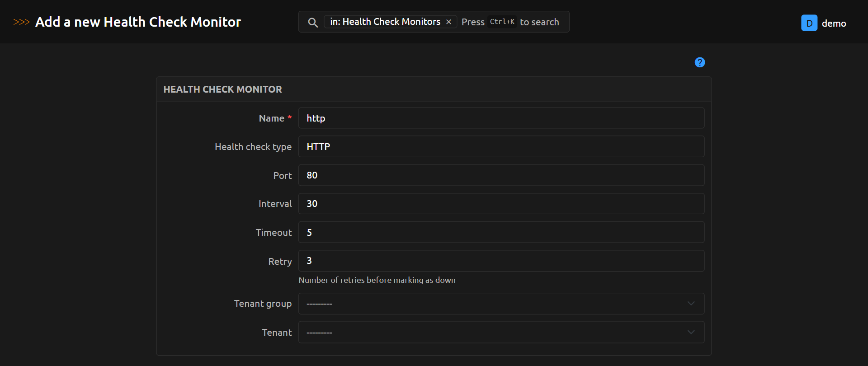The width and height of the screenshot is (868, 366).
Task: Click the orange >>> sidebar expand icon
Action: [21, 22]
